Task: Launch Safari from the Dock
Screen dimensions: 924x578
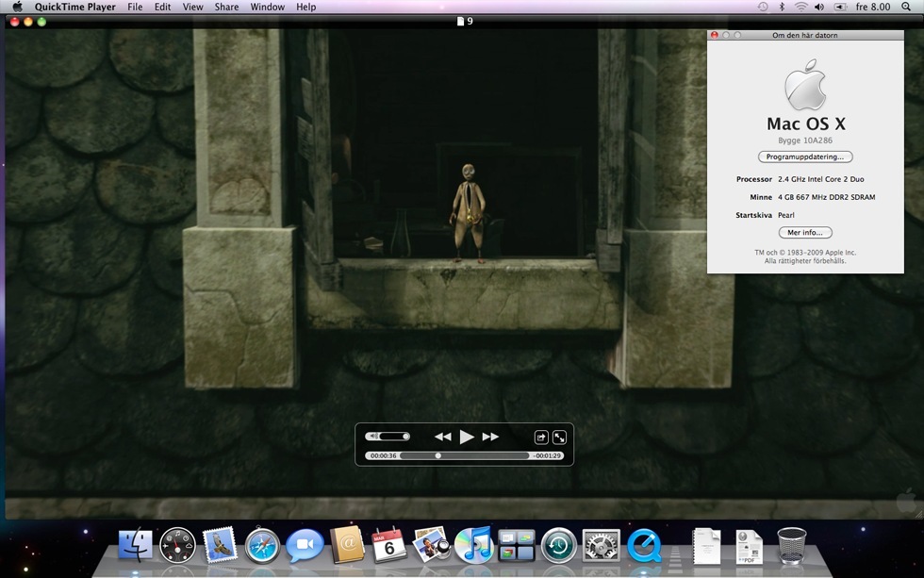Action: click(262, 545)
